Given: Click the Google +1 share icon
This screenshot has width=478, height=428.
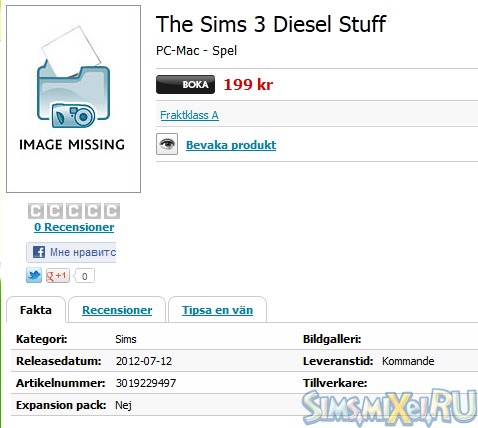Looking at the screenshot, I should click(x=58, y=276).
